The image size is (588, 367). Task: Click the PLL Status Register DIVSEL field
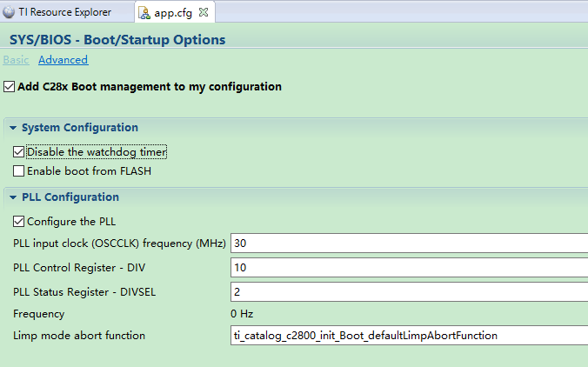(x=407, y=290)
